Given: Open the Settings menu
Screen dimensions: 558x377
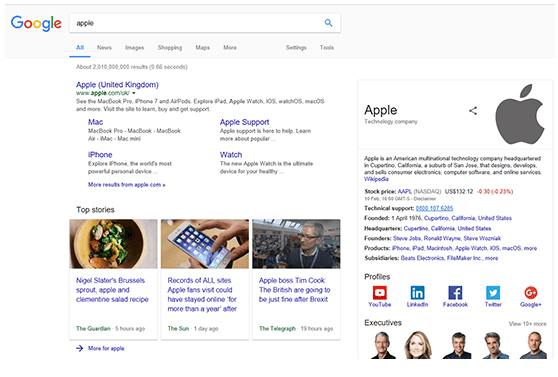Looking at the screenshot, I should coord(296,47).
